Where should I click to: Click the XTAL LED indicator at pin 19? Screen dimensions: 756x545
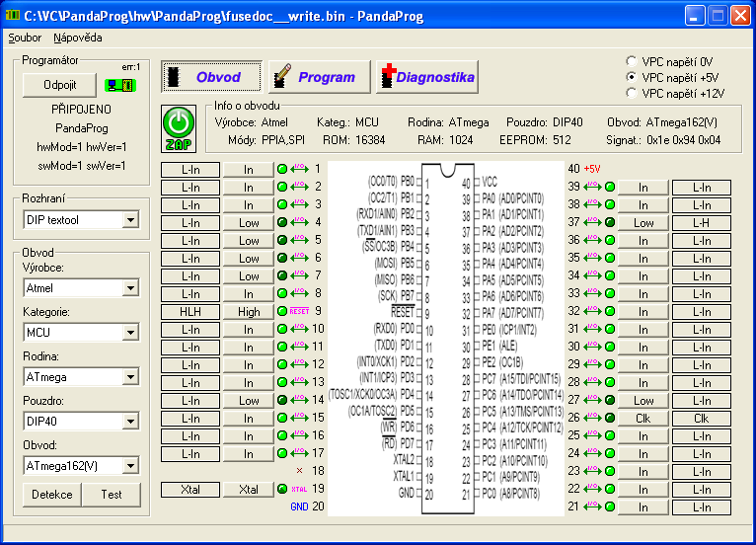282,489
